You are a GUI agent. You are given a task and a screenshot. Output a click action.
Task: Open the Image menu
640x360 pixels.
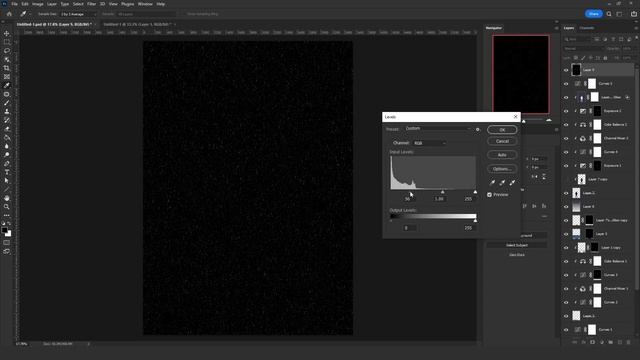point(38,4)
